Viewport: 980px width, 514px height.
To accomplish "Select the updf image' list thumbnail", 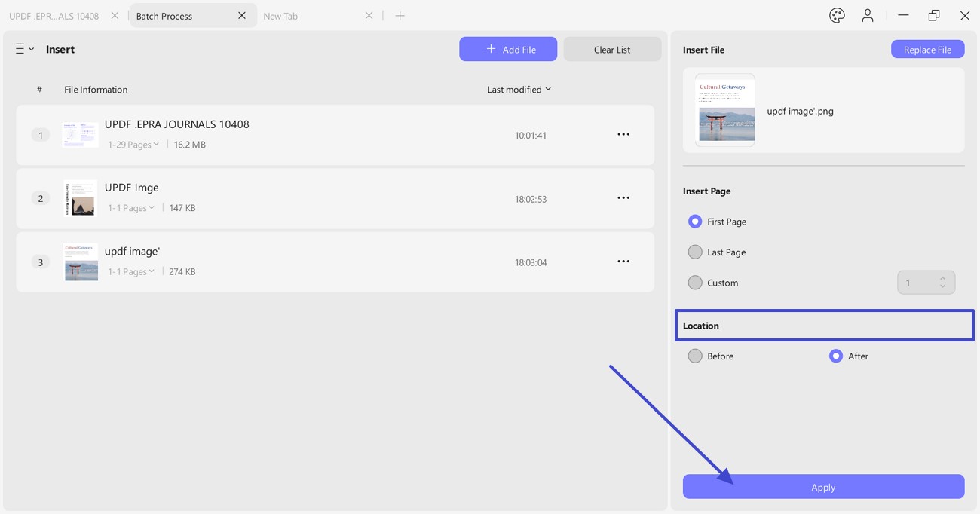I will [81, 262].
